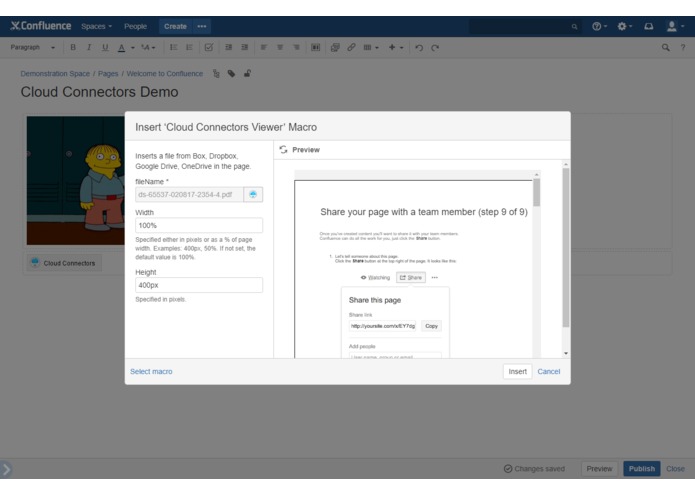
Task: Undo the last edit
Action: (419, 47)
